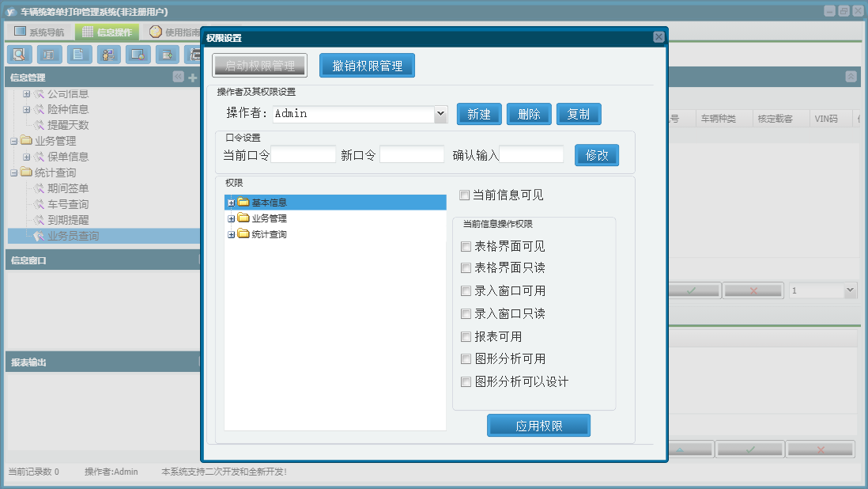Click the 应用权限 button
Screen dimensions: 868x489
point(538,426)
